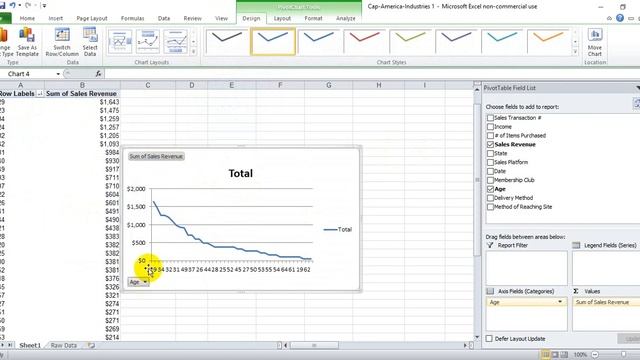The height and width of the screenshot is (360, 640).
Task: Click the horizontal scrollbar right arrow
Action: click(x=465, y=345)
